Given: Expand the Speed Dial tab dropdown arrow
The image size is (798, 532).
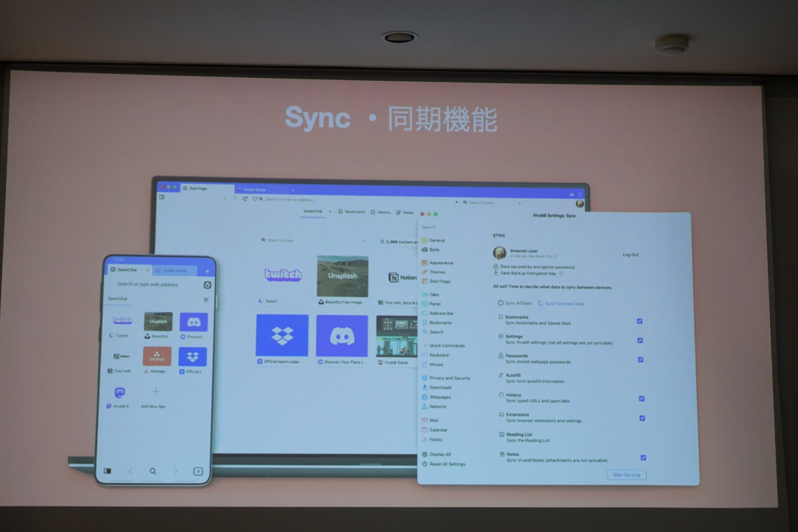Looking at the screenshot, I should pos(330,212).
